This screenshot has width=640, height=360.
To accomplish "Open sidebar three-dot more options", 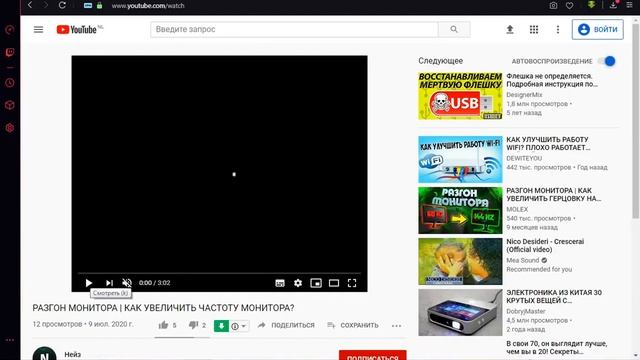I will click(x=10, y=340).
